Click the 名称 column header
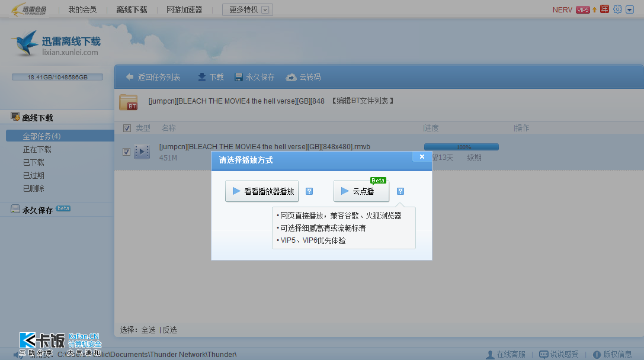The height and width of the screenshot is (360, 644). (x=168, y=128)
